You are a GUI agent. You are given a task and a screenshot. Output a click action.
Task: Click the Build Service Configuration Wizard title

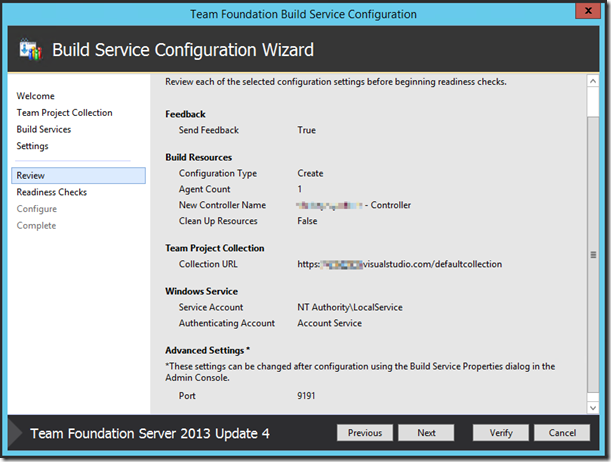[183, 50]
